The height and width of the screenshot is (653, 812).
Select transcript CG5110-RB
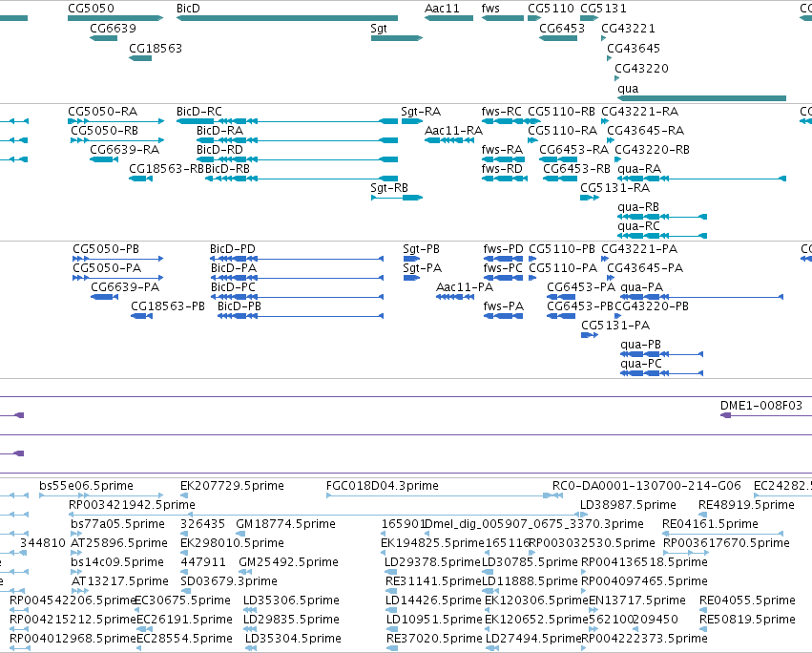(x=532, y=121)
